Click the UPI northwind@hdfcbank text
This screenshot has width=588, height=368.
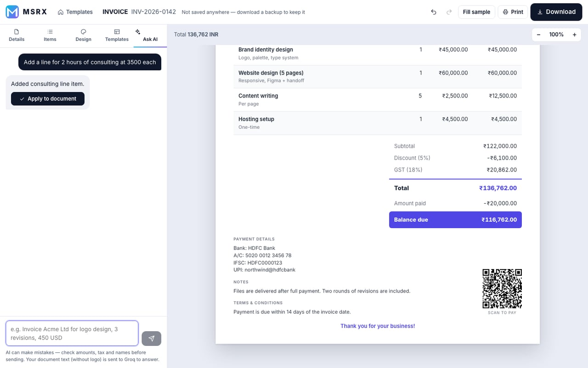tap(265, 270)
